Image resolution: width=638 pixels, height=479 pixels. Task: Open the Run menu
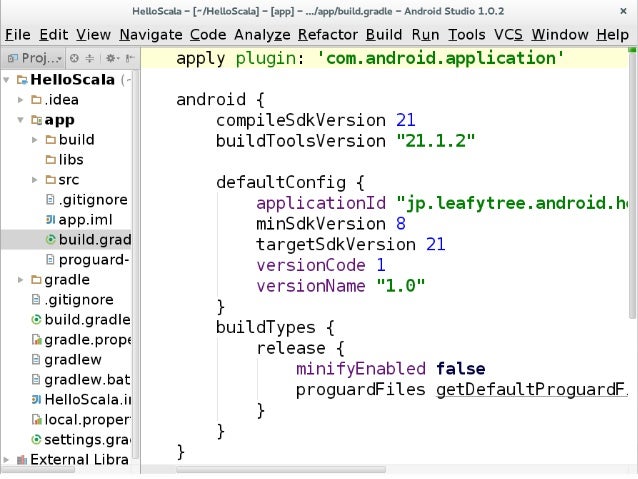(425, 35)
